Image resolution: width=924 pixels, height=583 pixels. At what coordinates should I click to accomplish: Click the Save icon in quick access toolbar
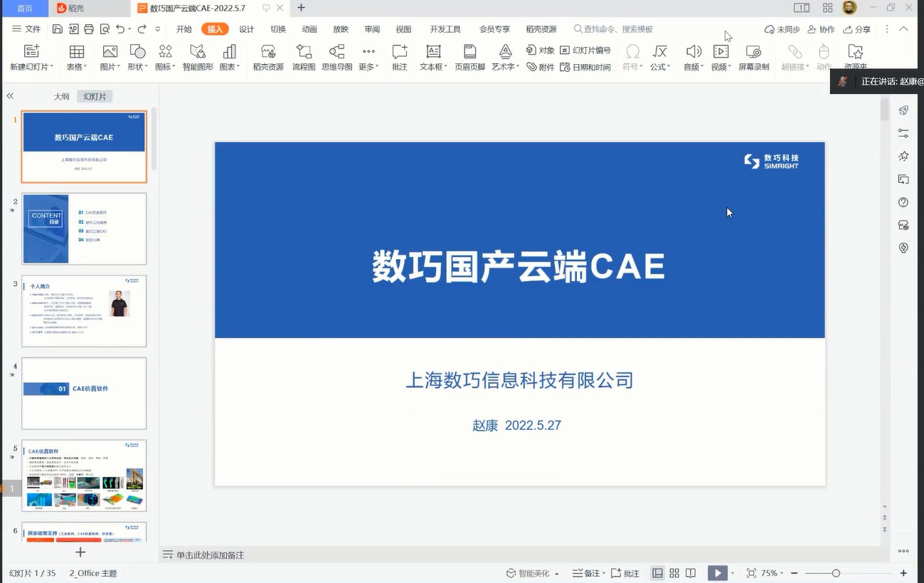(x=57, y=29)
